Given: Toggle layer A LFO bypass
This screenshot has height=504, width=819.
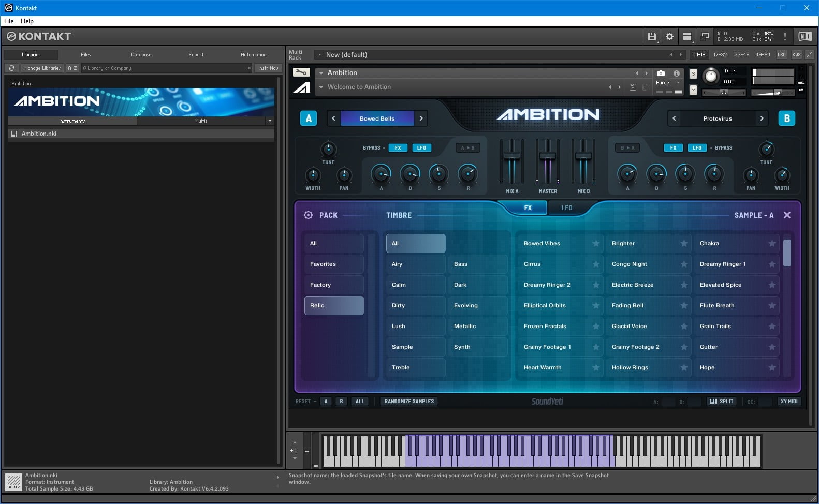Looking at the screenshot, I should (422, 147).
